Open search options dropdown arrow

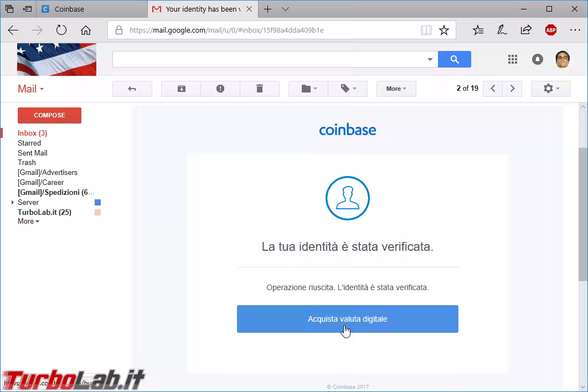430,59
